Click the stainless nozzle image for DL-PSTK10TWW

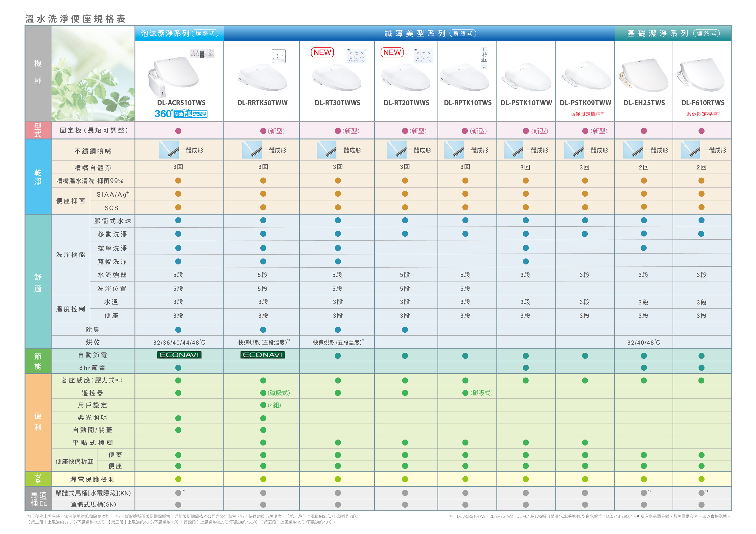pyautogui.click(x=514, y=149)
